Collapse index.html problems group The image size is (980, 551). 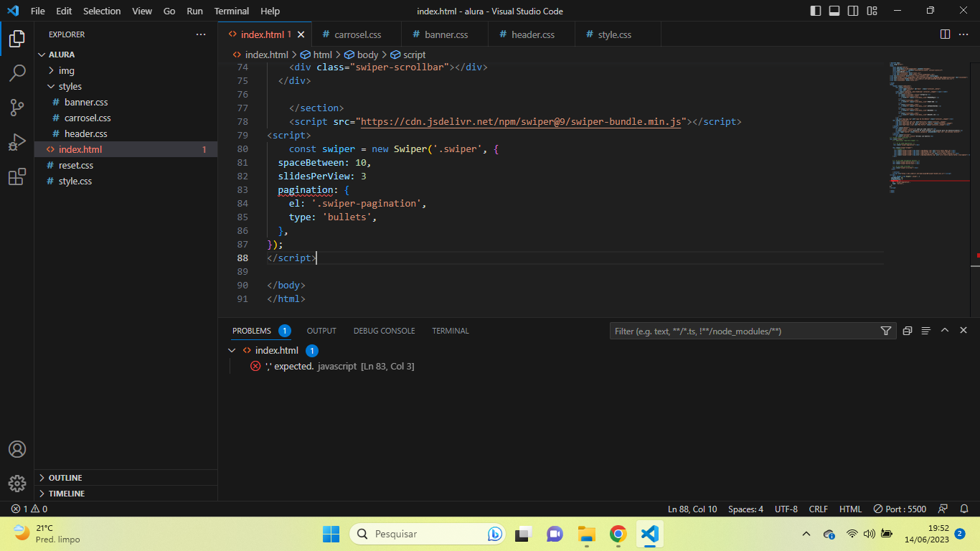232,351
